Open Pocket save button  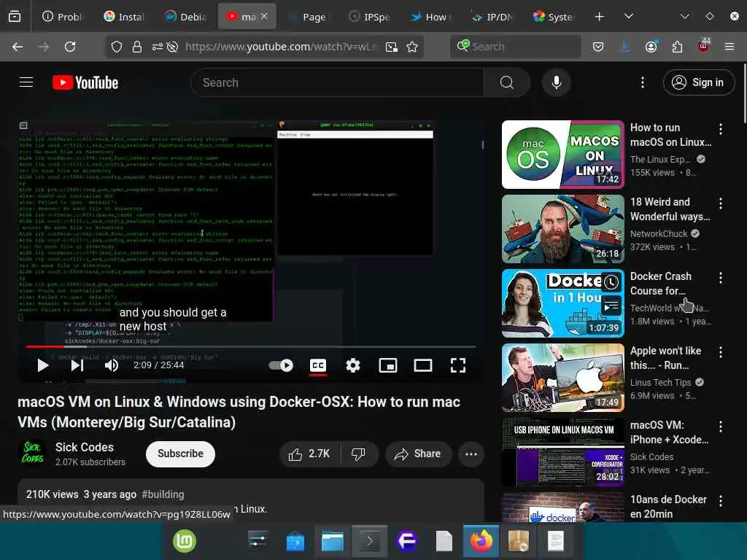coord(598,47)
